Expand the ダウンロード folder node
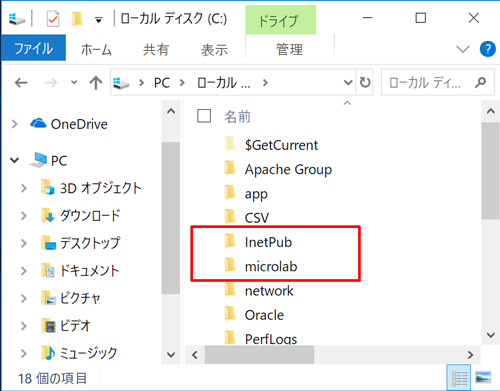Screen dimensions: 500x391 [x=23, y=216]
